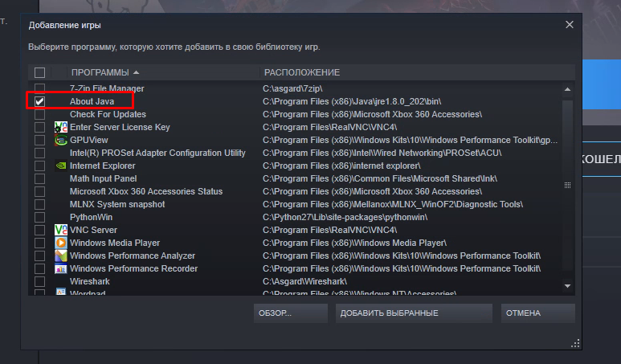Click the Enter Server License Key icon
Screen dimensions: 621x364
coord(60,127)
